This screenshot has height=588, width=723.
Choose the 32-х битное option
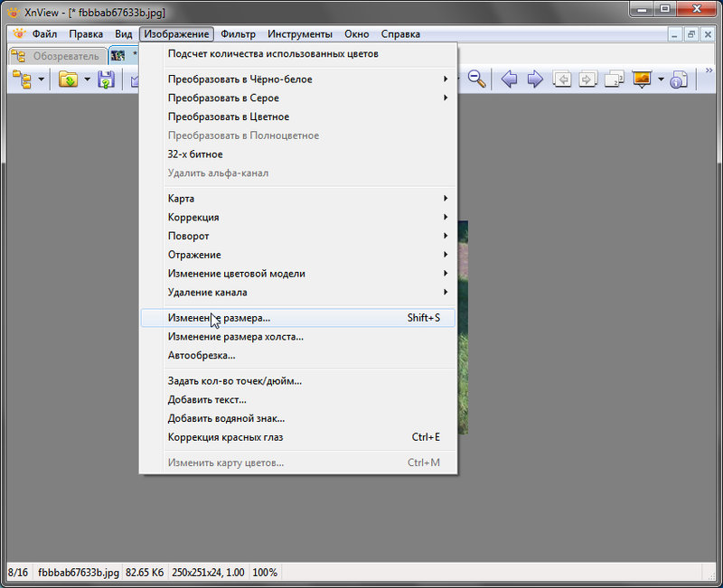(298, 154)
